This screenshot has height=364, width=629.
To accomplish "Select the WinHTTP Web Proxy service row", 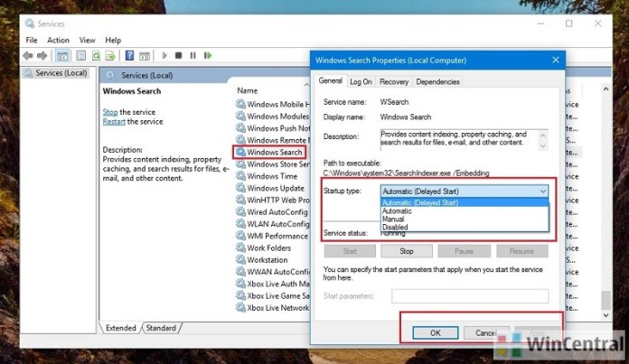I will pos(273,200).
